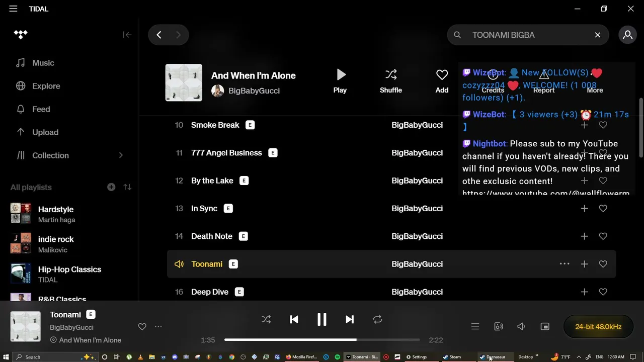The height and width of the screenshot is (362, 644).
Task: Open the indie rock playlist
Action: (x=70, y=244)
